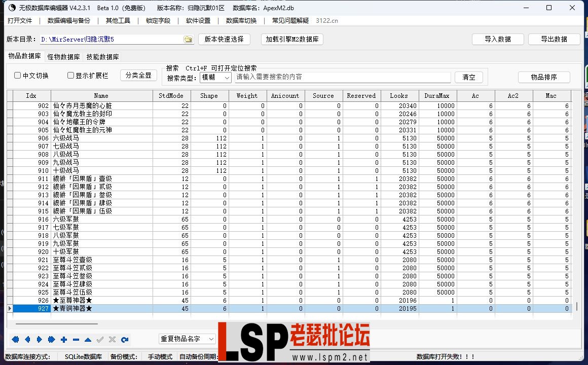Click the 版本快速选择 button
Screen dimensions: 588x365
point(224,39)
